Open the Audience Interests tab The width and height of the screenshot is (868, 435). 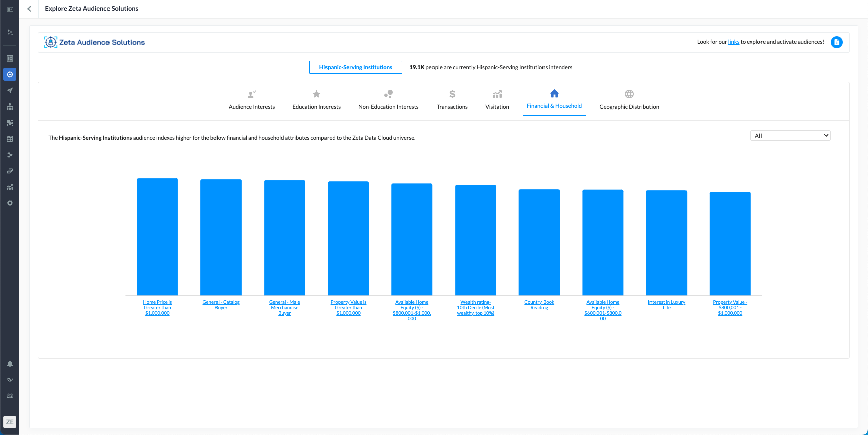coord(252,100)
